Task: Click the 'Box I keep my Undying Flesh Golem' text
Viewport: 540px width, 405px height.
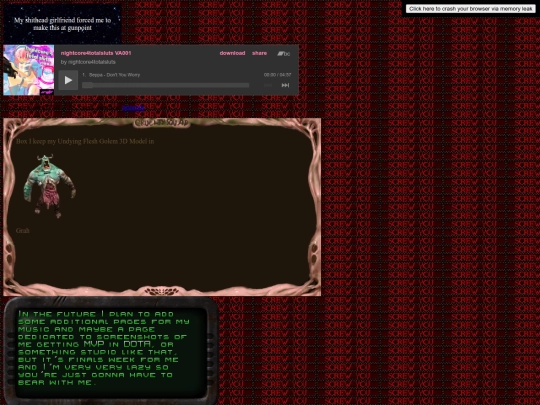Action: pyautogui.click(x=85, y=141)
